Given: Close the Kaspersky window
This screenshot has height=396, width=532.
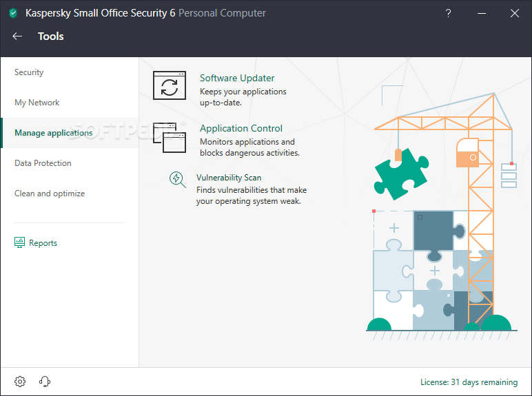Looking at the screenshot, I should tap(515, 13).
